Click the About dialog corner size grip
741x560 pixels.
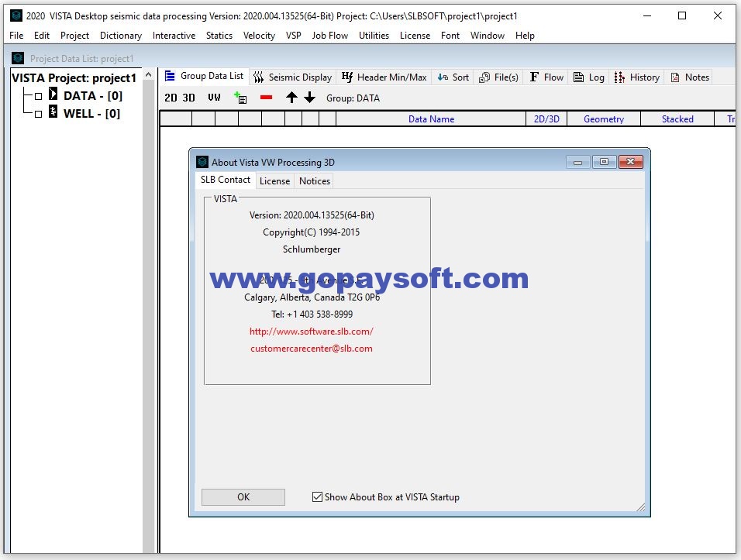click(x=641, y=507)
